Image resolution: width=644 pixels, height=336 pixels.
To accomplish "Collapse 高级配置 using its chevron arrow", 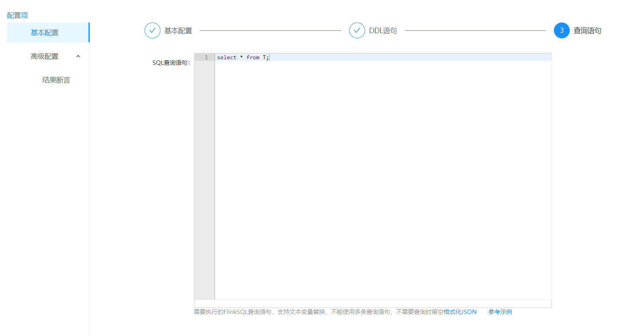I will pyautogui.click(x=78, y=56).
